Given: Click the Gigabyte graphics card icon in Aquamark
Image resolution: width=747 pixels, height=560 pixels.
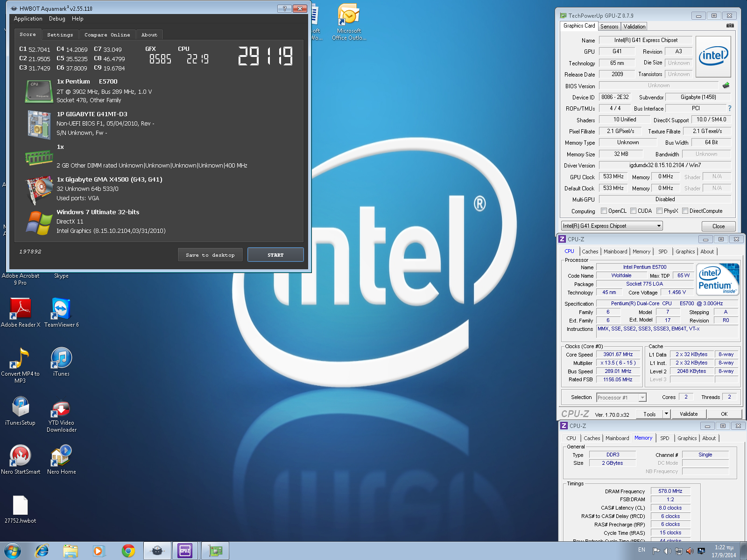Looking at the screenshot, I should (39, 189).
